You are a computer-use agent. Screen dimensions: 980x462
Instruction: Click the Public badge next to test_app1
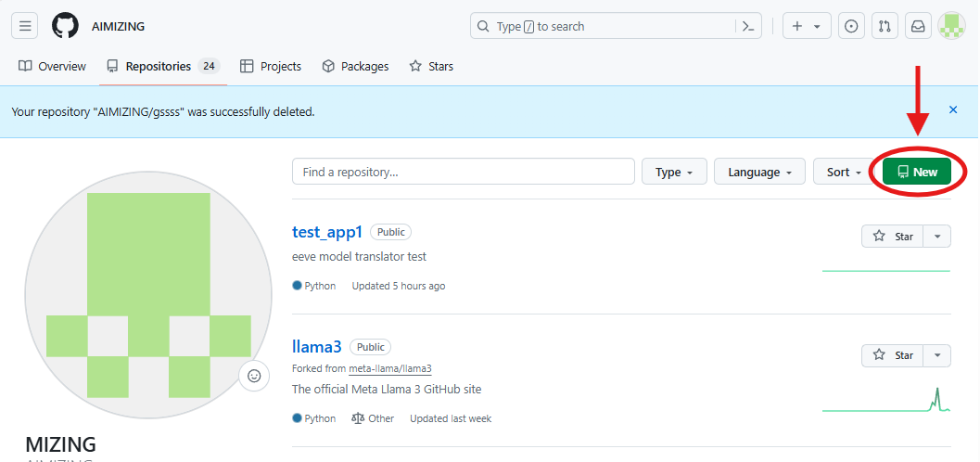pyautogui.click(x=390, y=232)
